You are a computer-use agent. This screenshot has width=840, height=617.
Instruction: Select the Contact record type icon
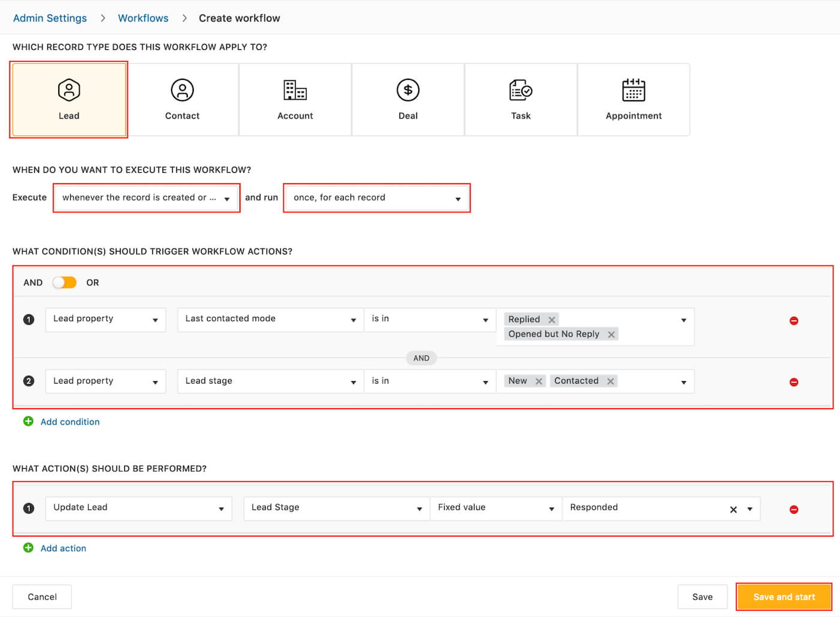(x=182, y=91)
